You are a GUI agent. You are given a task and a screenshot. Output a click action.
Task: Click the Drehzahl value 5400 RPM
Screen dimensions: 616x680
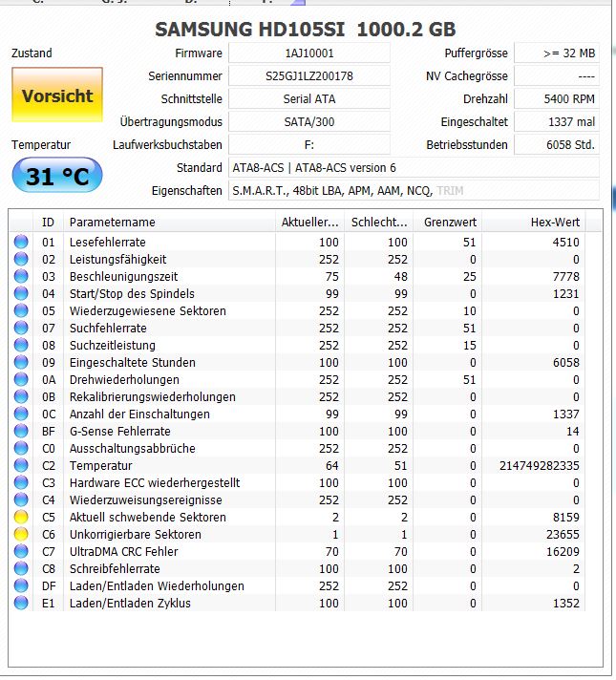tap(557, 99)
